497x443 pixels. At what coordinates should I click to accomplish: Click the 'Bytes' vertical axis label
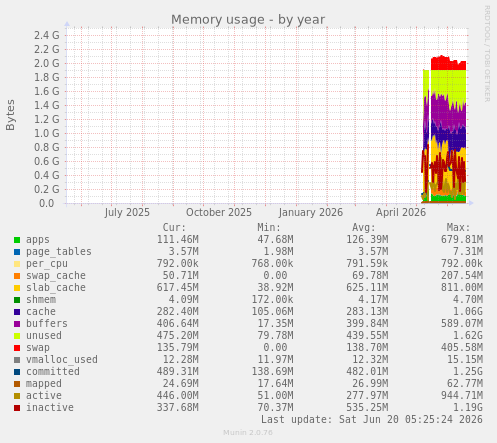tap(10, 115)
